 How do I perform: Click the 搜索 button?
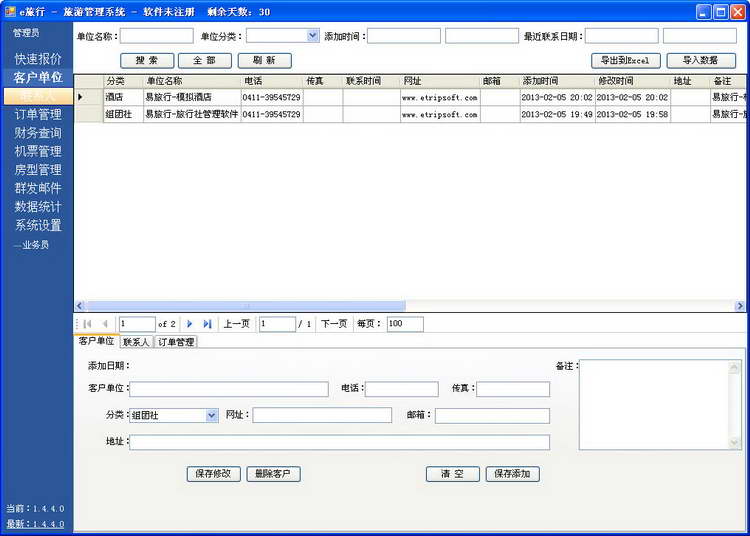147,61
